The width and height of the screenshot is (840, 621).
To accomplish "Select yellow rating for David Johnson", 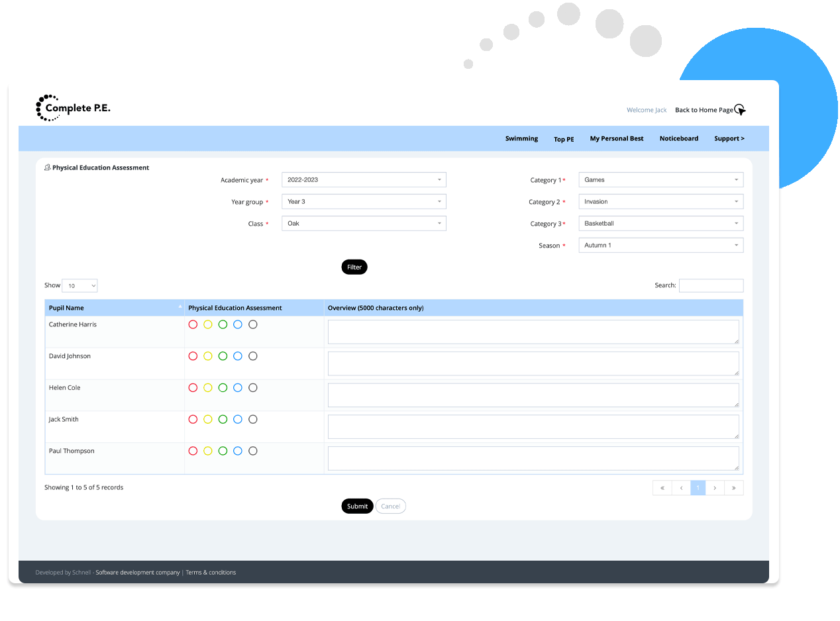I will 208,356.
